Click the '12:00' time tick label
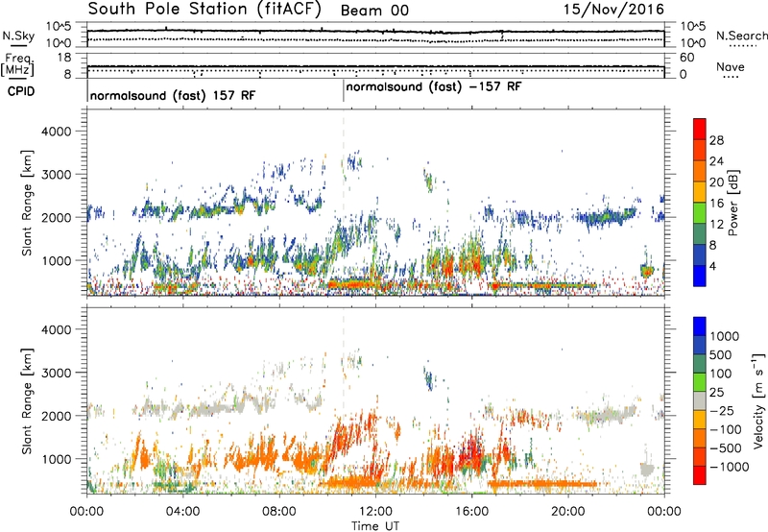This screenshot has width=768, height=532. [x=375, y=512]
